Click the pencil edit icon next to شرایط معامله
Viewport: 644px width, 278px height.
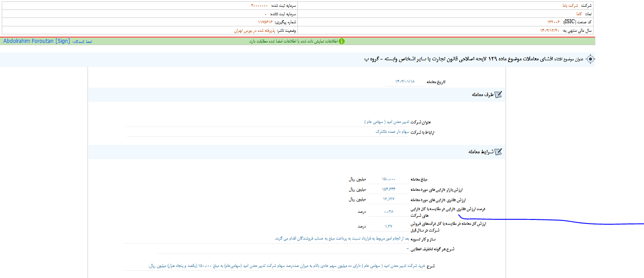[500, 152]
